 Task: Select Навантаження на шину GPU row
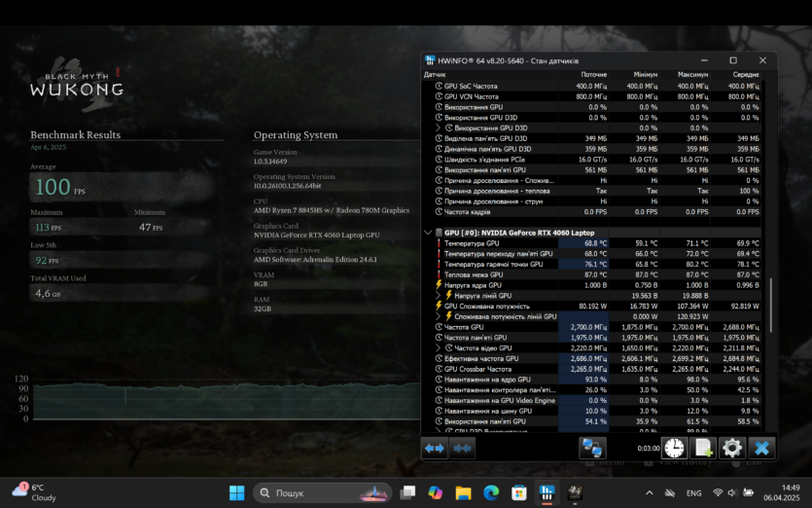pyautogui.click(x=591, y=411)
